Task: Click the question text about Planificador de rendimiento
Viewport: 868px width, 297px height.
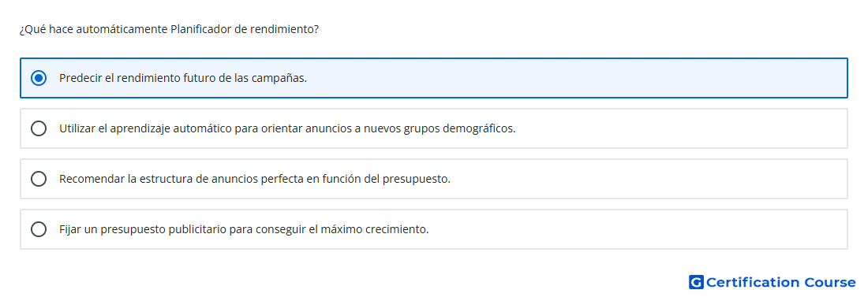Action: click(x=169, y=29)
